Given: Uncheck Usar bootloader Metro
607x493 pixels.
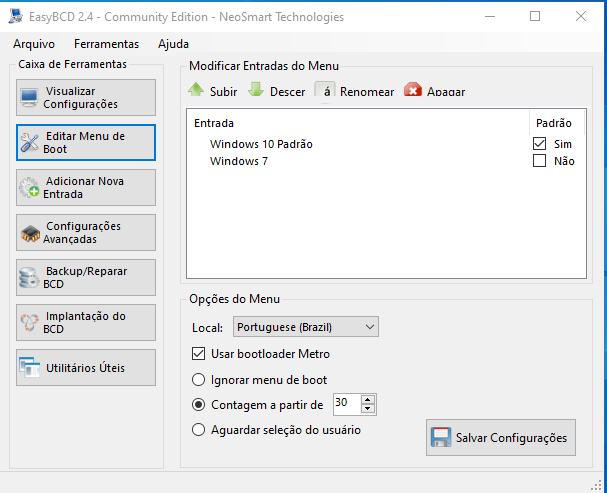Looking at the screenshot, I should click(x=199, y=354).
